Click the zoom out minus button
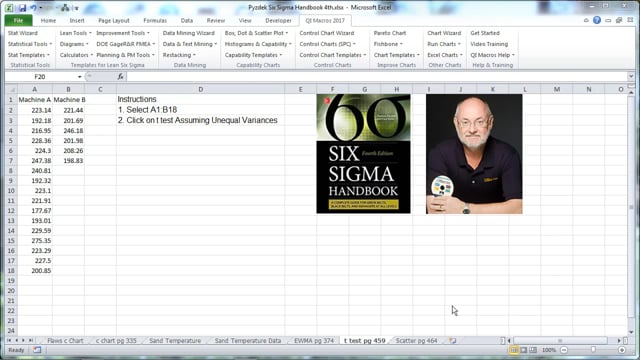Viewport: 640px width, 360px height. pos(564,350)
